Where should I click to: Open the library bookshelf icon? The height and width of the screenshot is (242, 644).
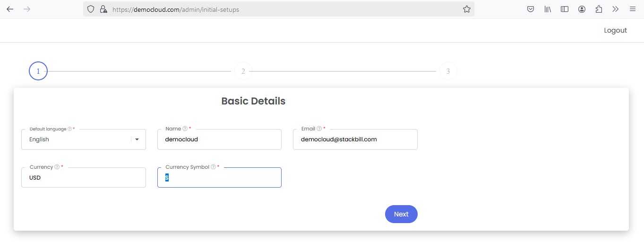pos(548,9)
